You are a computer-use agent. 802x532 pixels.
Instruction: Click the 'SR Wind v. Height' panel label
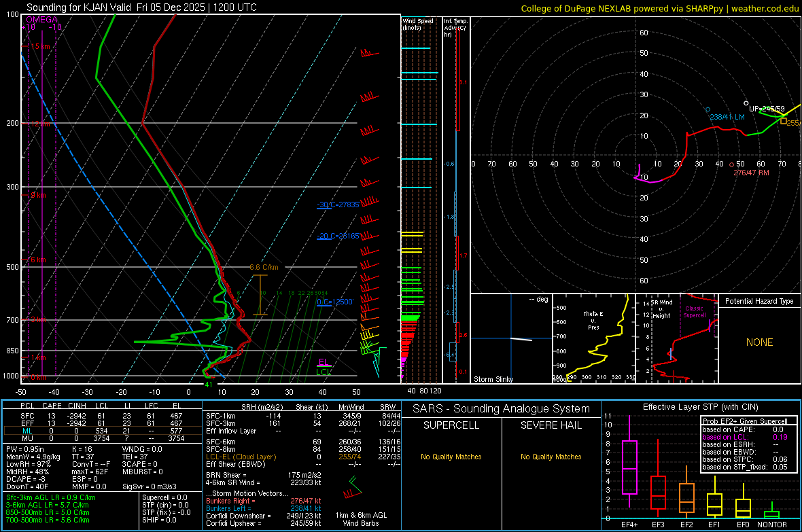(661, 309)
